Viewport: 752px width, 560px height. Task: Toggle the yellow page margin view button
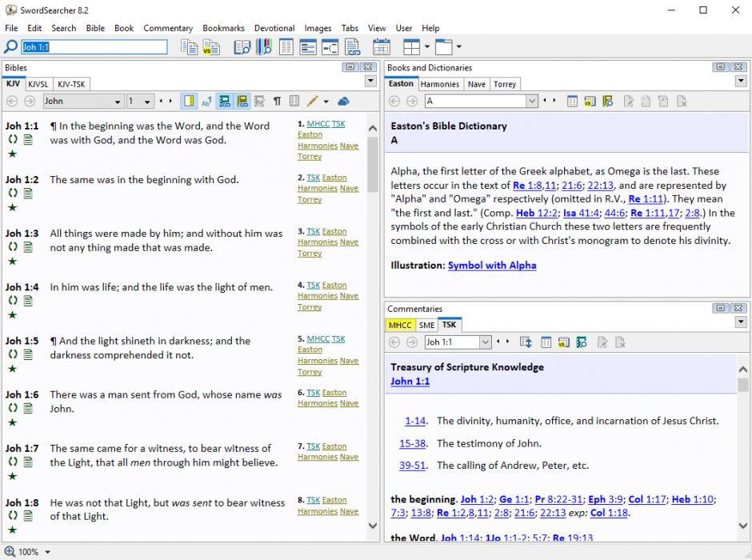pos(189,101)
